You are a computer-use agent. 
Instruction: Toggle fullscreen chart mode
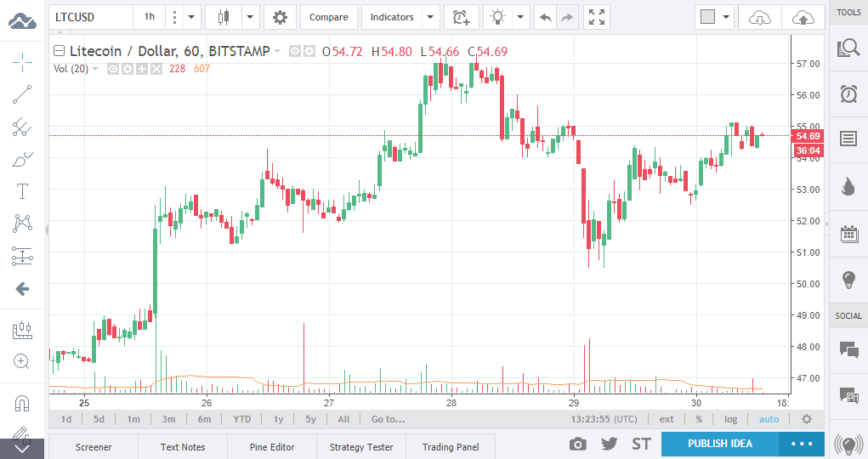tap(597, 17)
